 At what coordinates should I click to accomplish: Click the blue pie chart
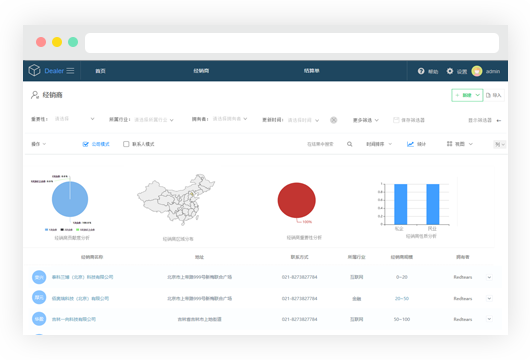[70, 199]
